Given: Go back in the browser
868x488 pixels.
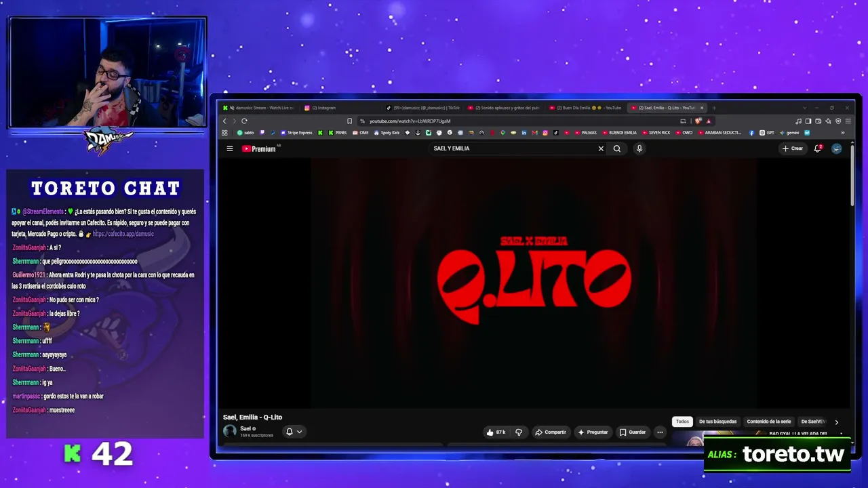Looking at the screenshot, I should coord(225,121).
